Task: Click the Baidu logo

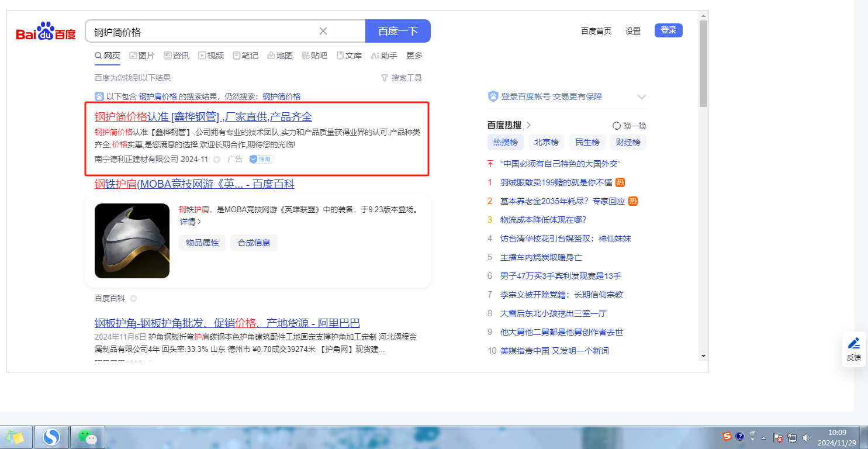Action: pos(46,32)
